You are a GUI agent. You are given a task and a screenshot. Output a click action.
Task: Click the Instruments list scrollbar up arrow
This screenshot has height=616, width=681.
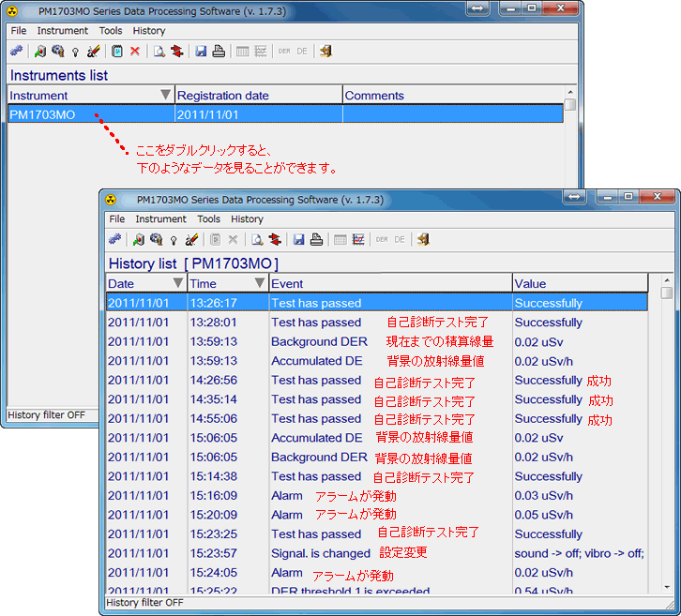coord(570,92)
